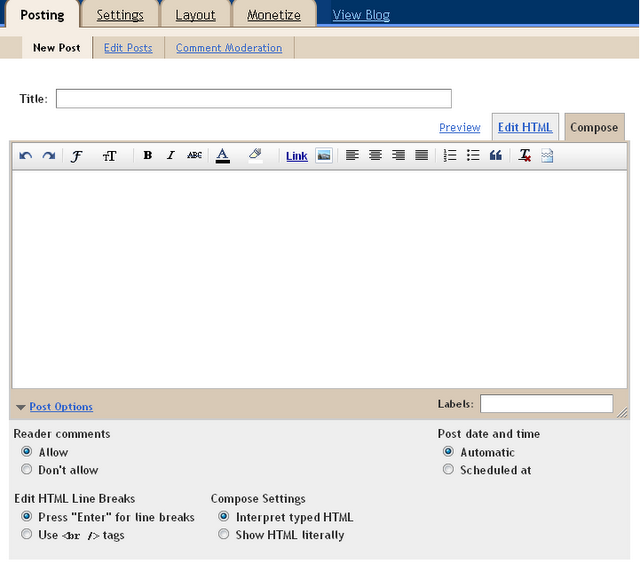Viewport: 640px width, 564px height.
Task: Select "Don't allow" reader comments
Action: click(x=28, y=470)
